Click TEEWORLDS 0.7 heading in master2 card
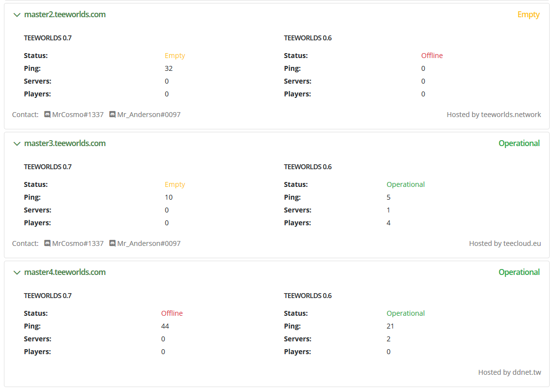This screenshot has width=560, height=392. click(x=48, y=38)
